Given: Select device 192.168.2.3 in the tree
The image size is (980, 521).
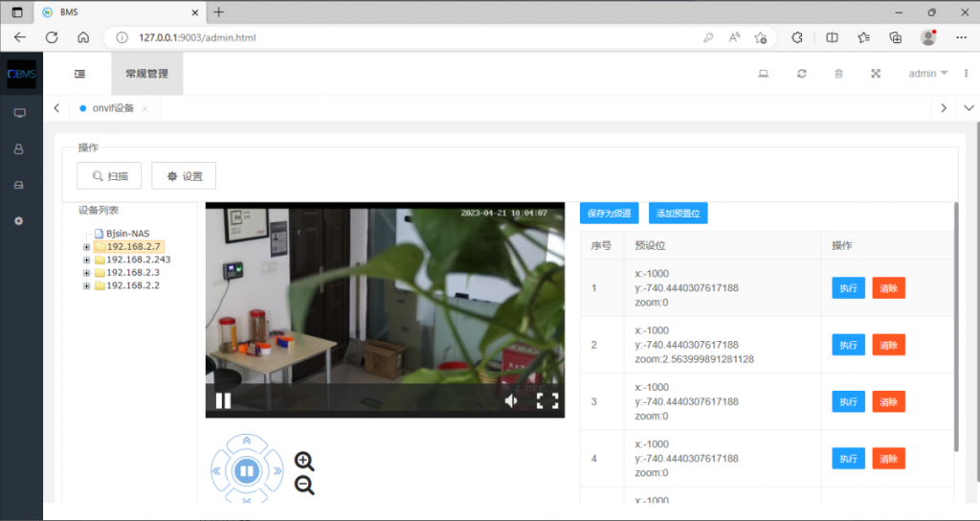Looking at the screenshot, I should point(132,273).
